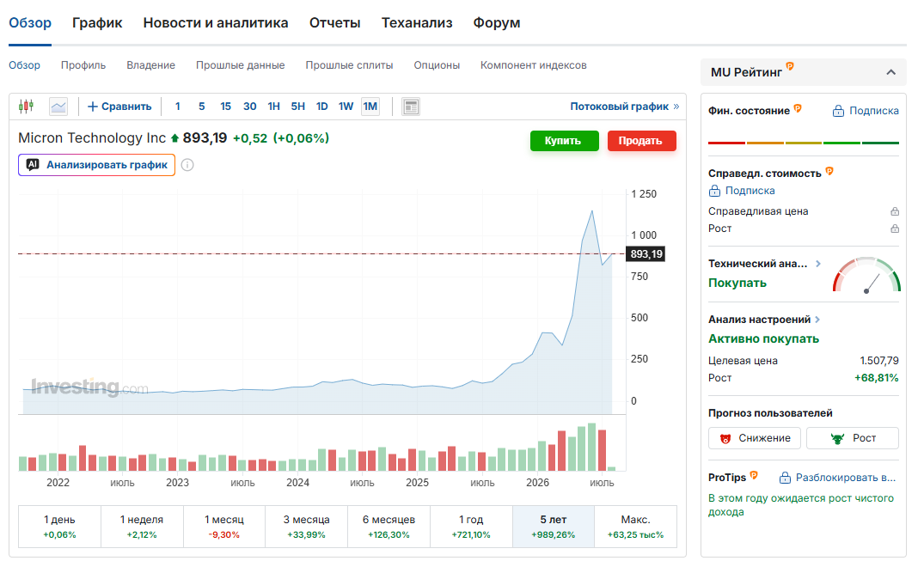Select 1-minute chart interval
Viewport: 924px width, 573px height.
177,107
